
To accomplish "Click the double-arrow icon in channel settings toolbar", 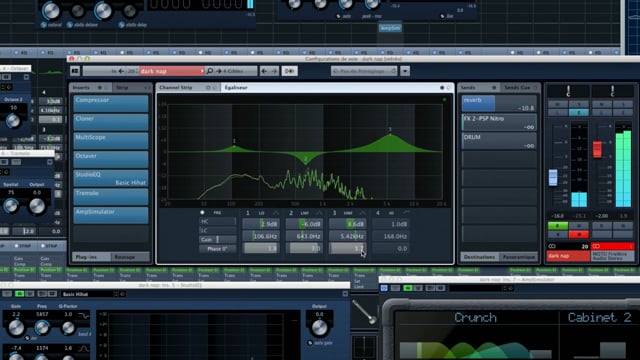I will coord(289,71).
